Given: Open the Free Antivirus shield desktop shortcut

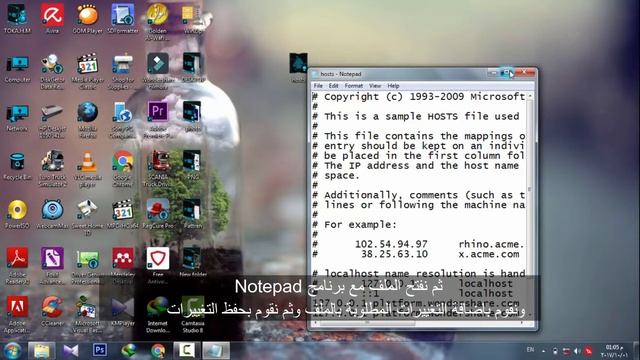Looking at the screenshot, I should pos(158,265).
